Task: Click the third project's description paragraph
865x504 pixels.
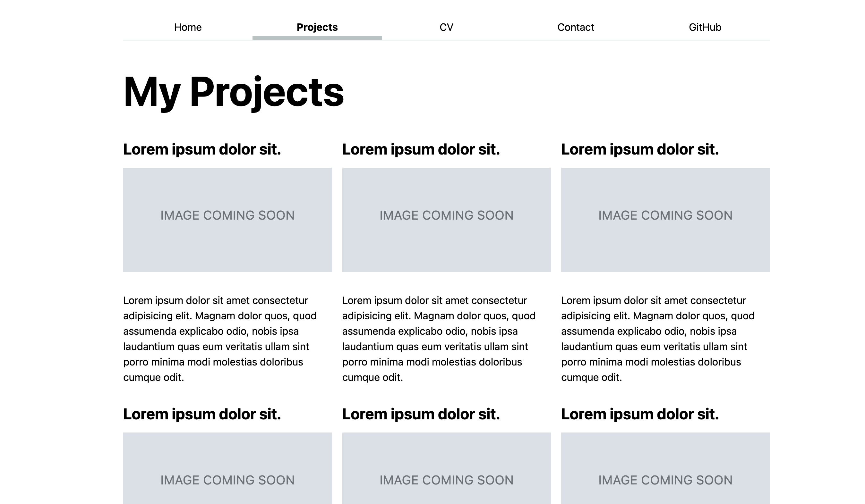Action: tap(657, 339)
